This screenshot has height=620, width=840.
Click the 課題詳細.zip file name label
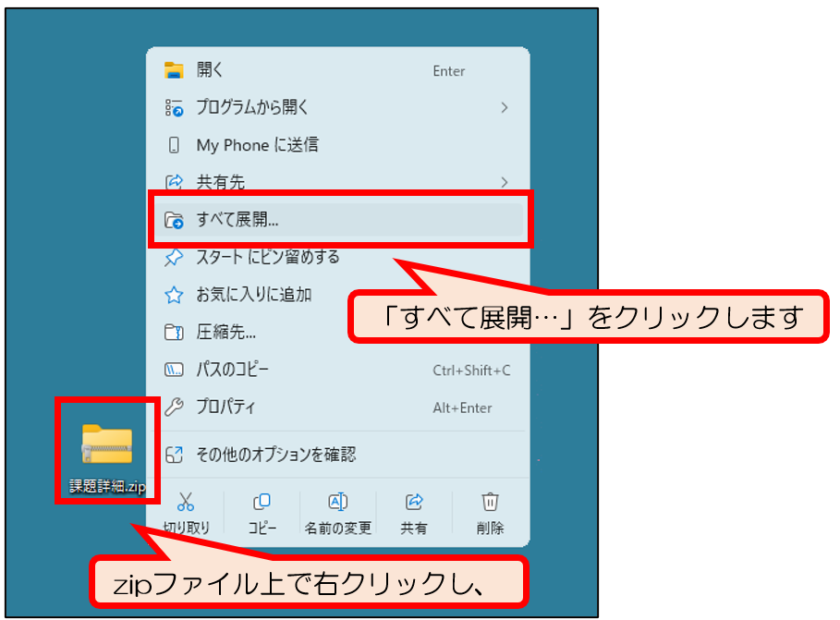107,487
